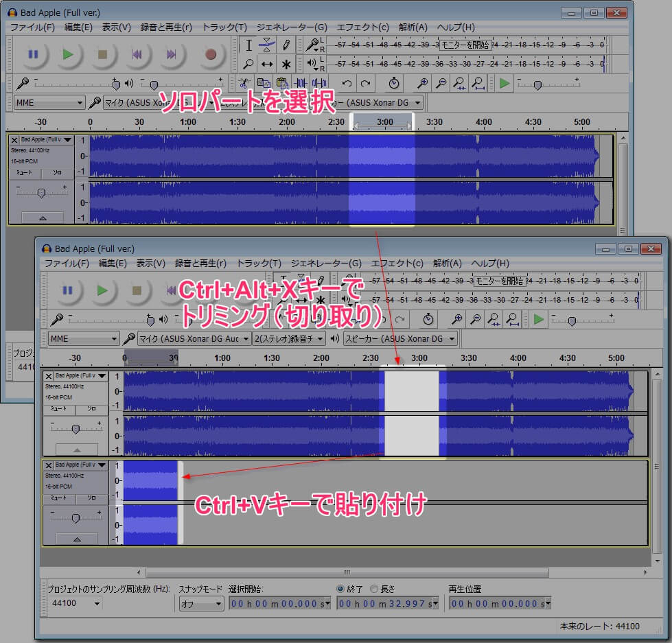Screen dimensions: 672x643
Task: Click Fit Project zoom icon in back window
Action: tap(478, 83)
